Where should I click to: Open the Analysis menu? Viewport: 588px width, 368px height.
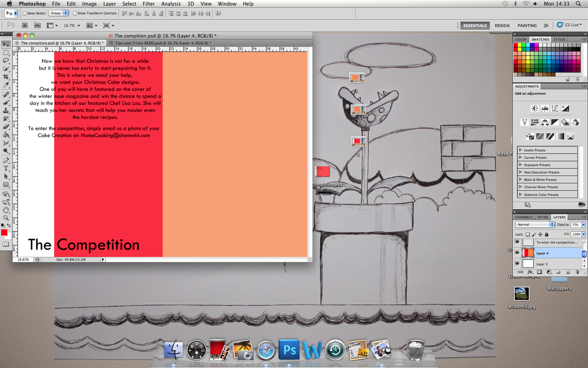pyautogui.click(x=171, y=4)
